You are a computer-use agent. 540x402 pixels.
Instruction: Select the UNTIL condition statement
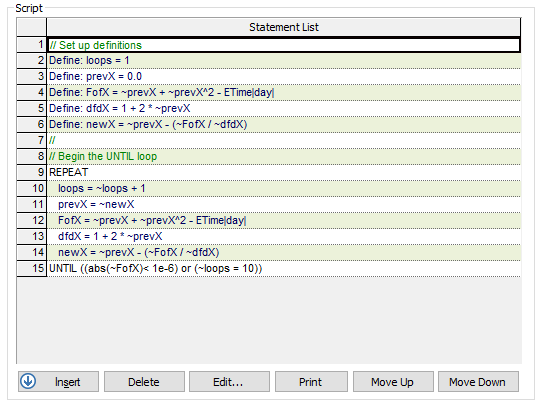click(x=284, y=268)
